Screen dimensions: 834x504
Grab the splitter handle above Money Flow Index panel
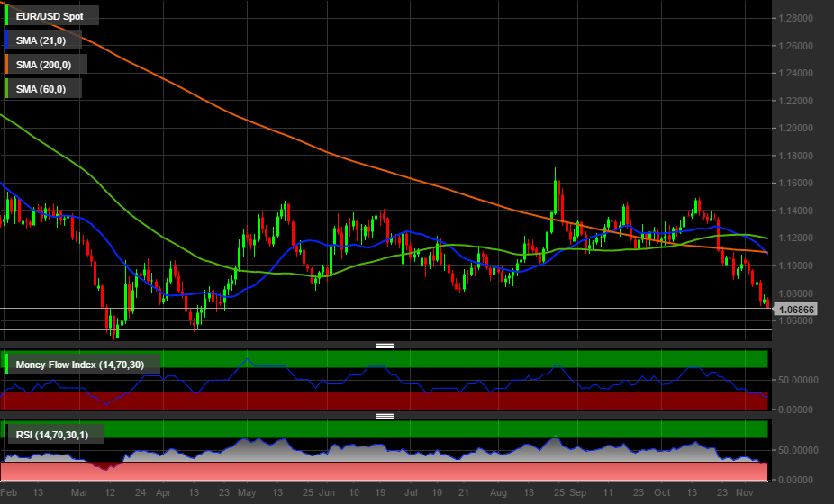tap(385, 346)
